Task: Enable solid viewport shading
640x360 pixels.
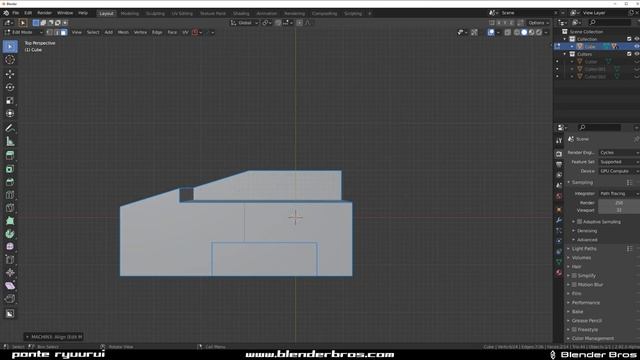Action: [524, 32]
